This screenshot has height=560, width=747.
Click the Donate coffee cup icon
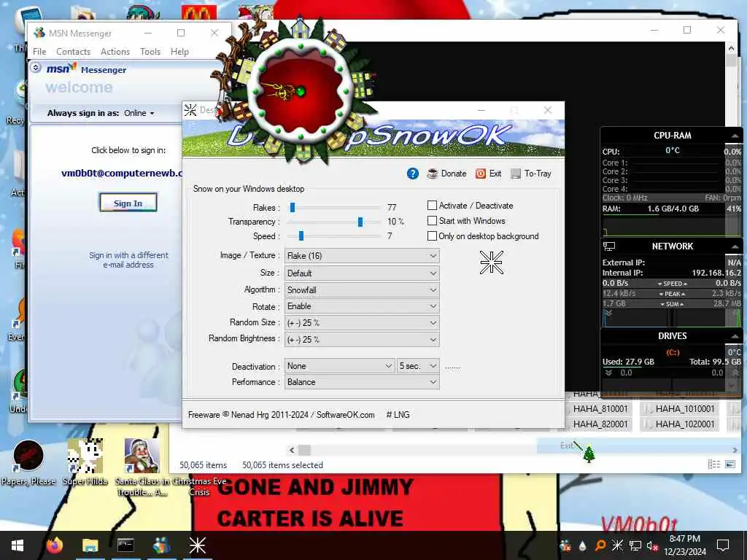point(432,174)
